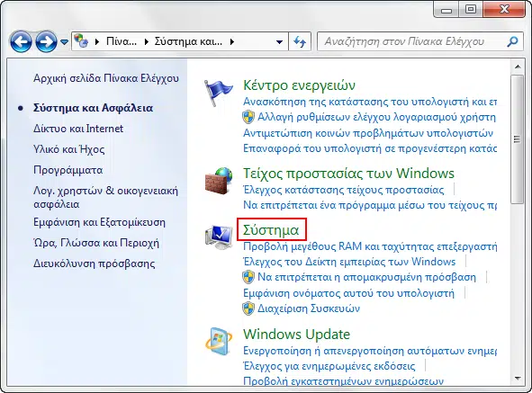Open Έλεγχος για ενημερωμένες εκδόσεις link
This screenshot has width=532, height=393.
[329, 366]
